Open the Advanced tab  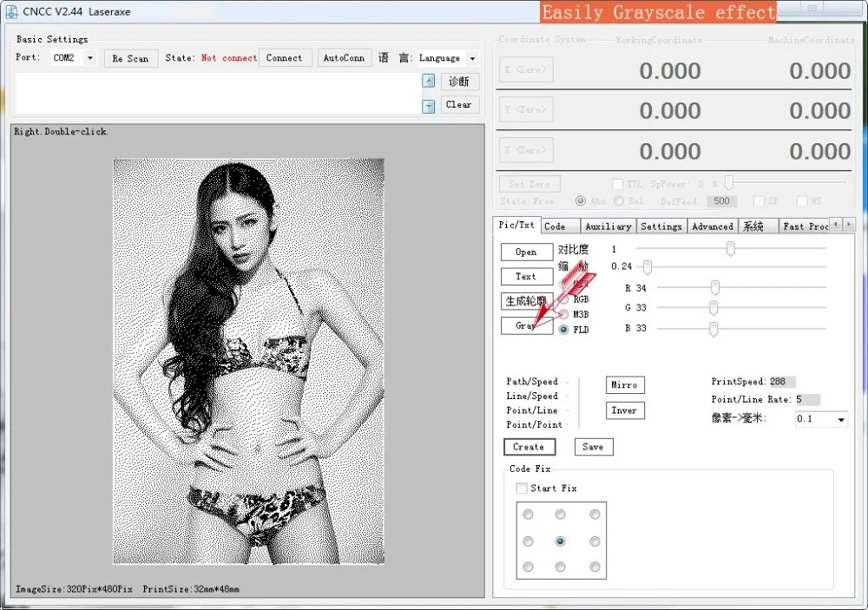tap(713, 226)
